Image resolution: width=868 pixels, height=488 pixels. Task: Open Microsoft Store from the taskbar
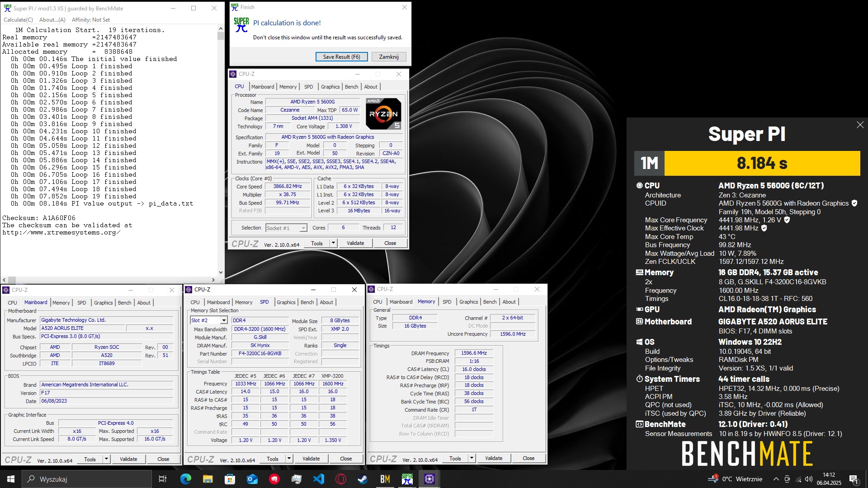(230, 479)
